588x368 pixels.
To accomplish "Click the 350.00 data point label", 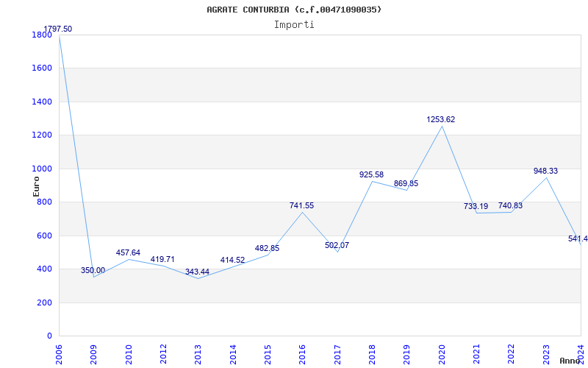I will pyautogui.click(x=93, y=271).
